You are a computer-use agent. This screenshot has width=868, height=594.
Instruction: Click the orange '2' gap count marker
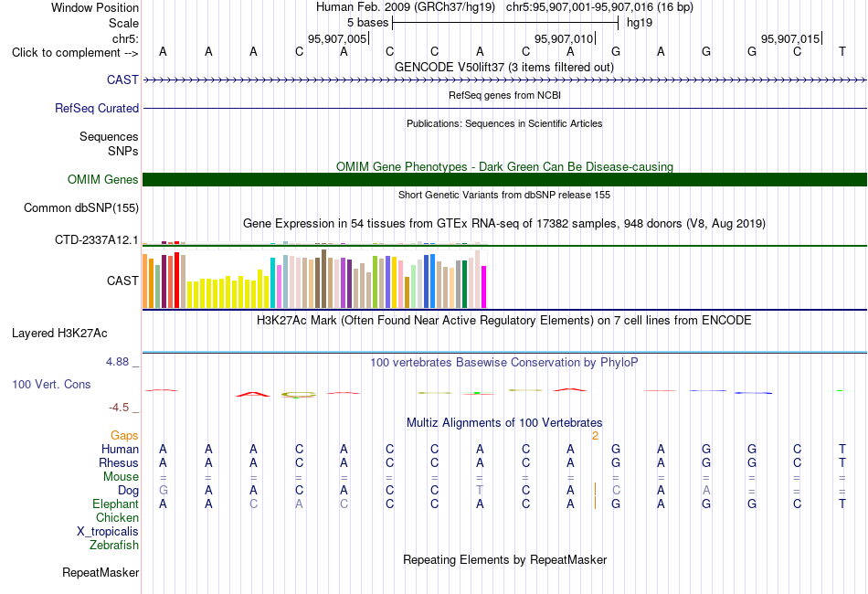(595, 436)
